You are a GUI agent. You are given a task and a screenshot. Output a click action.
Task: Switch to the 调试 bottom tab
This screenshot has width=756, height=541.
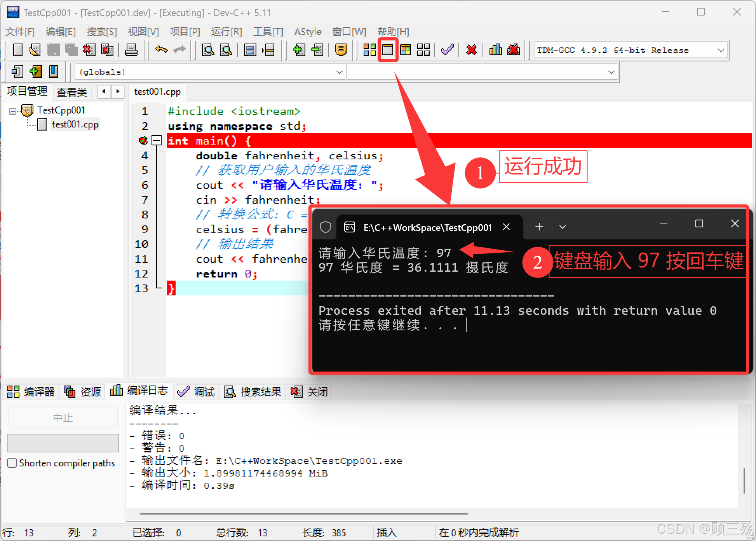pyautogui.click(x=196, y=391)
